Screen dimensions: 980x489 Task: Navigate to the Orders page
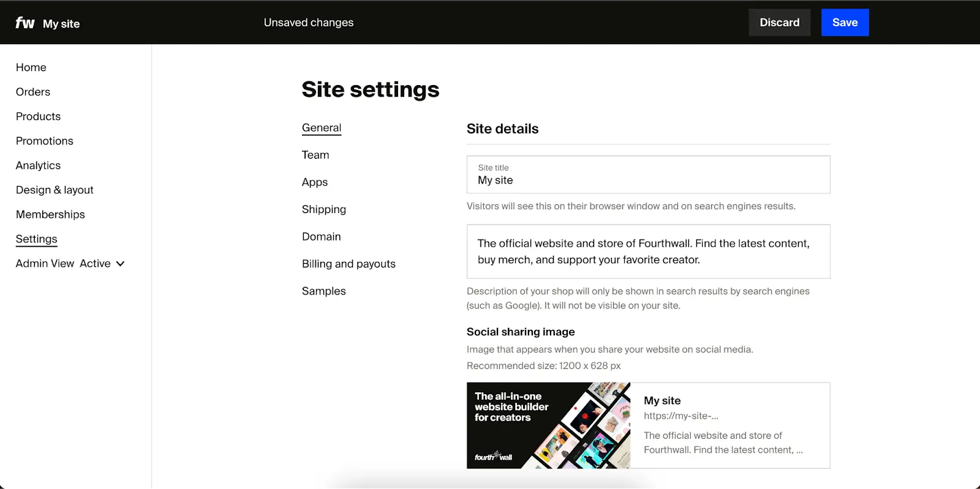click(33, 92)
